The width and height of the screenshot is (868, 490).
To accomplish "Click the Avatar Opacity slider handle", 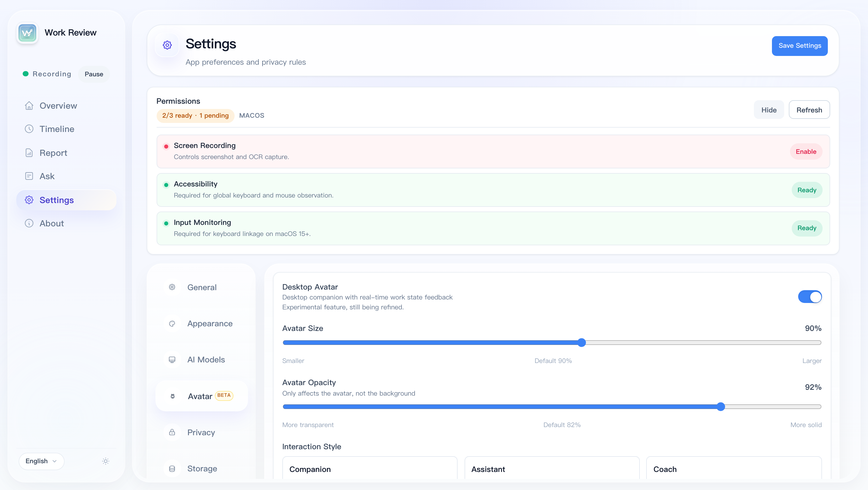I will click(x=720, y=407).
